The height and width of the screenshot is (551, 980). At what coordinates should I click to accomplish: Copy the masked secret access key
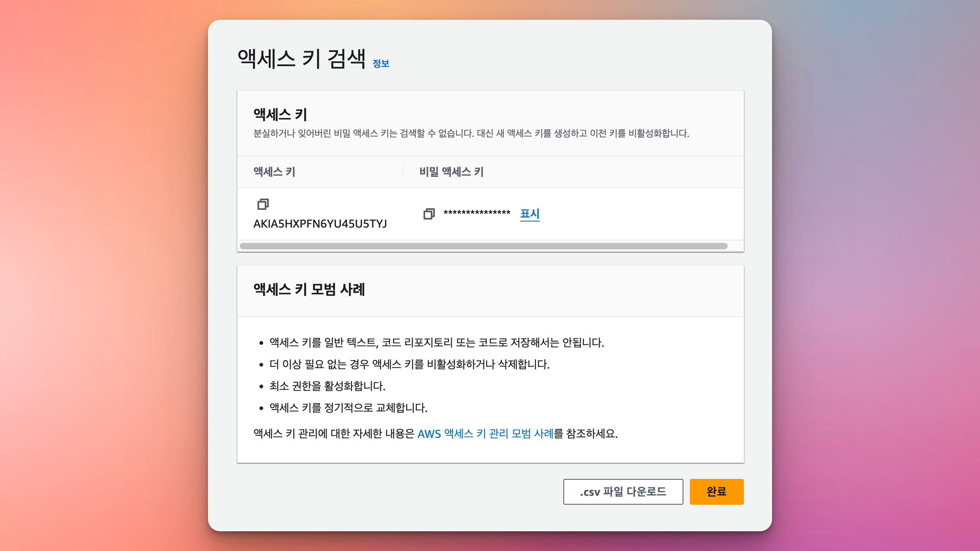429,214
